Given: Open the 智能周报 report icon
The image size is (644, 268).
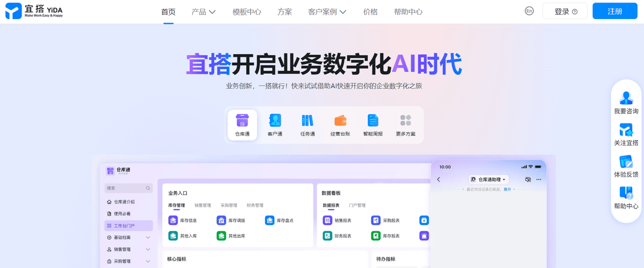Looking at the screenshot, I should tap(373, 121).
